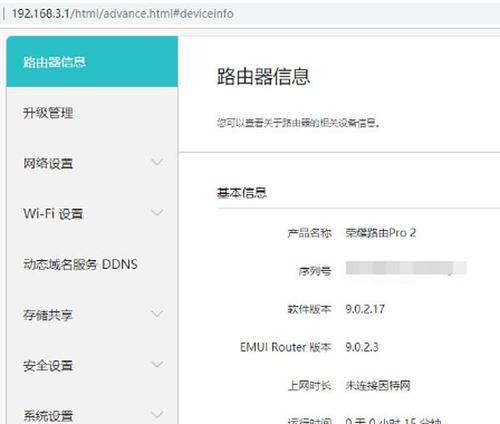Screen dimensions: 500x424
Task: Click the blurred serial number value
Action: pyautogui.click(x=406, y=268)
